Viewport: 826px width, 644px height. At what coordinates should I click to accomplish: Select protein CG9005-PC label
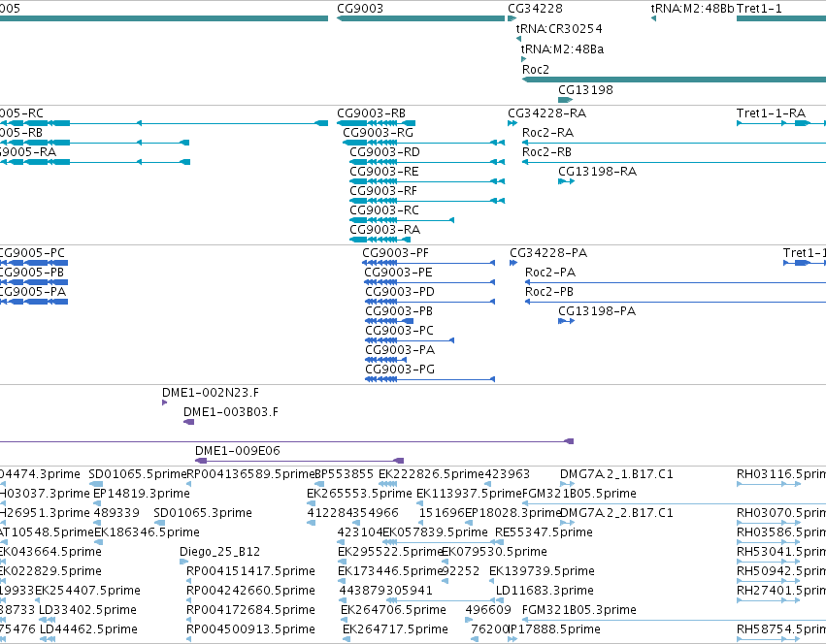[33, 253]
